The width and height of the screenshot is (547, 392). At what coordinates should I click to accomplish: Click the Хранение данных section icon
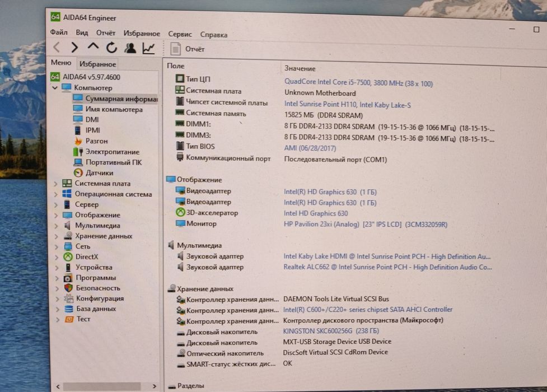click(171, 288)
